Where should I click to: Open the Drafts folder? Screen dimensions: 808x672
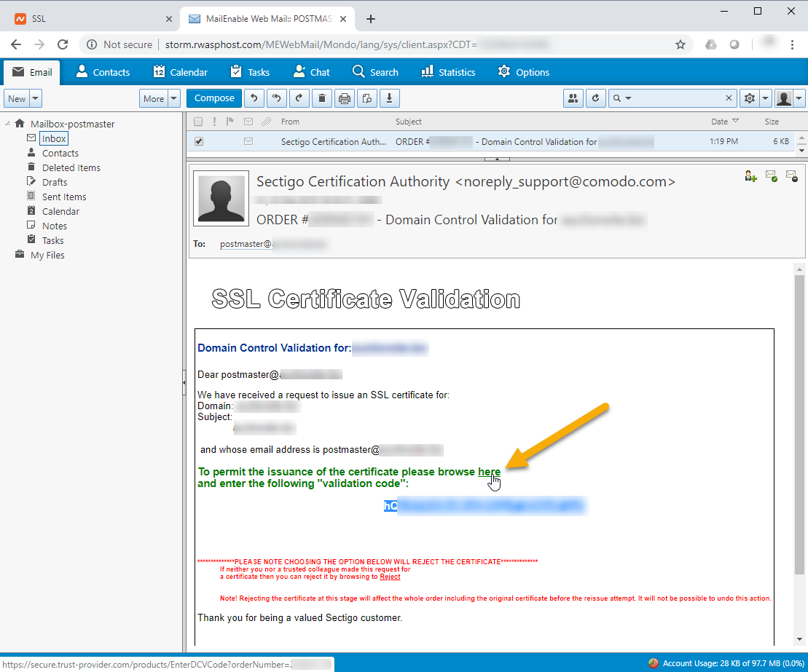55,182
